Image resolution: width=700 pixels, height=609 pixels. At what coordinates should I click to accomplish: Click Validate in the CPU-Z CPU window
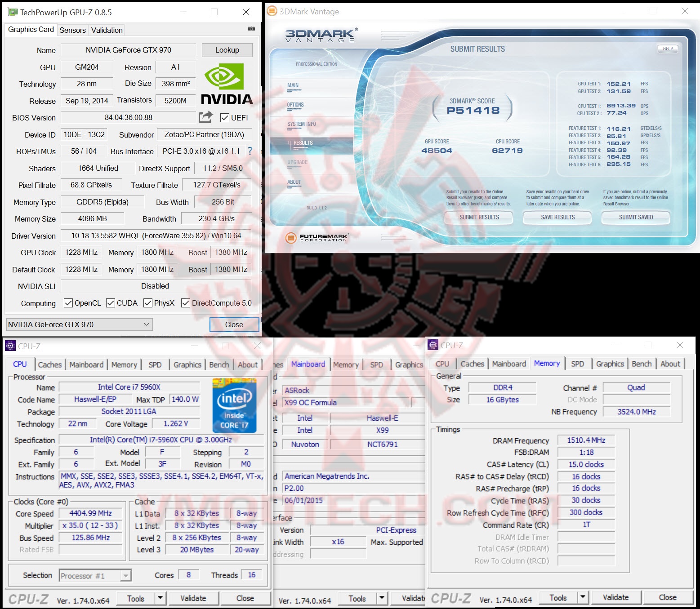click(x=193, y=598)
